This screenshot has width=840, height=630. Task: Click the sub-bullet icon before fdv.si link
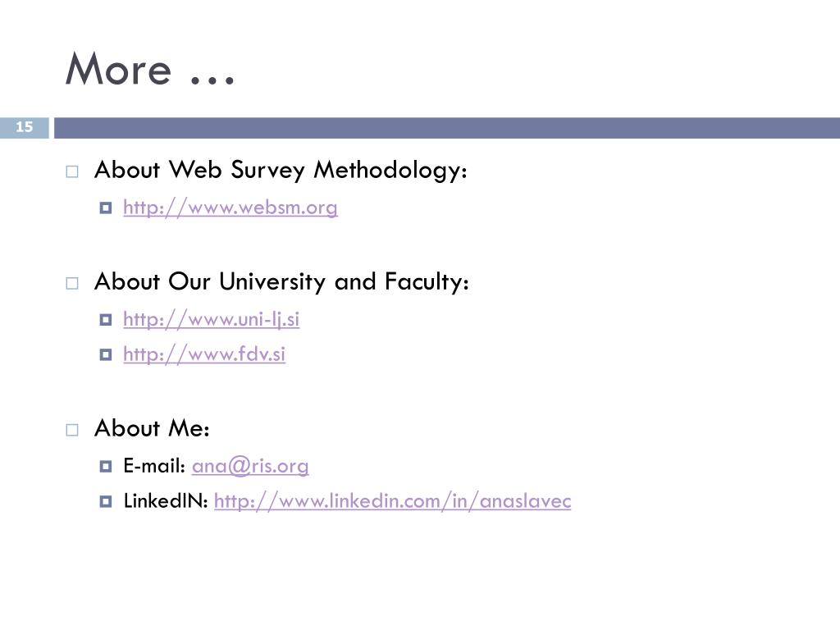point(106,354)
